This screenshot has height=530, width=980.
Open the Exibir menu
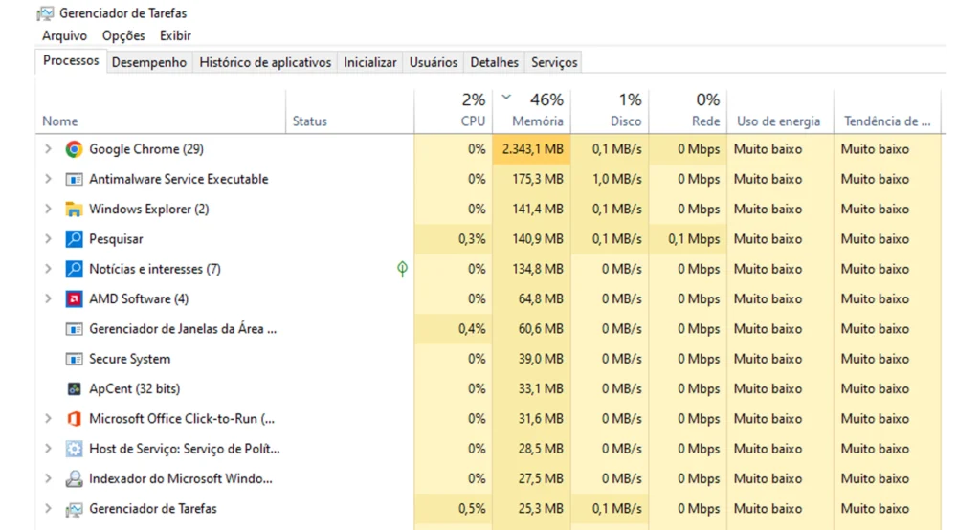click(176, 35)
